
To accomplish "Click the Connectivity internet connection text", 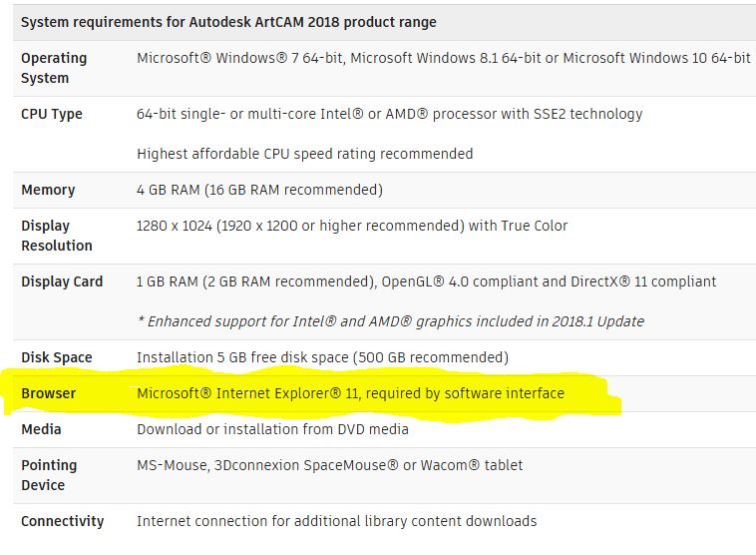I will 336,521.
